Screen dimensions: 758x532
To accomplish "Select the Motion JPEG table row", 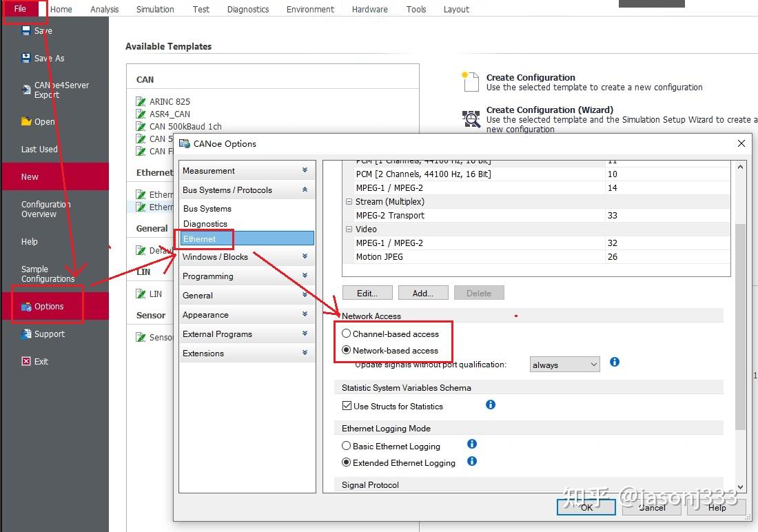I will pos(536,257).
